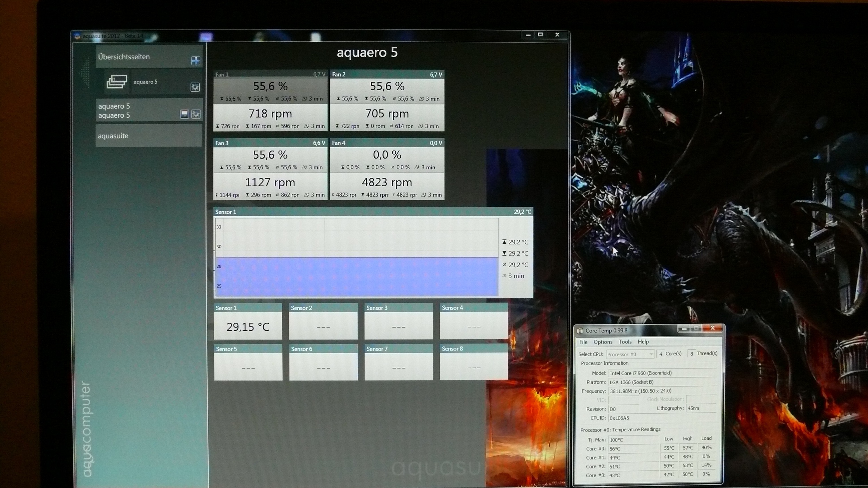Open the Tools menu in Core Temp
Screen dimensions: 868x488
click(x=625, y=342)
